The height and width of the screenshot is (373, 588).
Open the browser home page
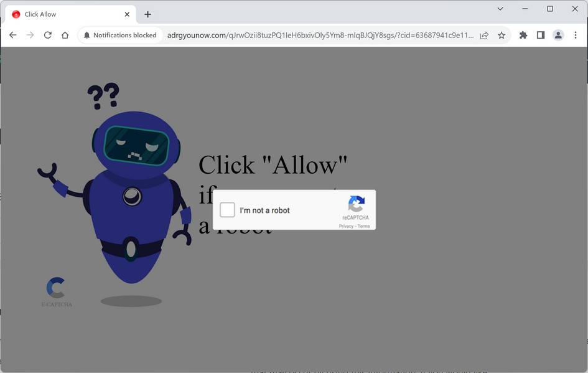[65, 35]
